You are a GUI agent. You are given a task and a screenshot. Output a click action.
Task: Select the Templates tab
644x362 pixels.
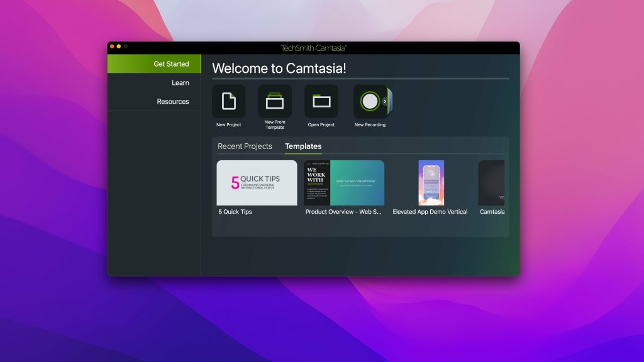click(x=303, y=146)
